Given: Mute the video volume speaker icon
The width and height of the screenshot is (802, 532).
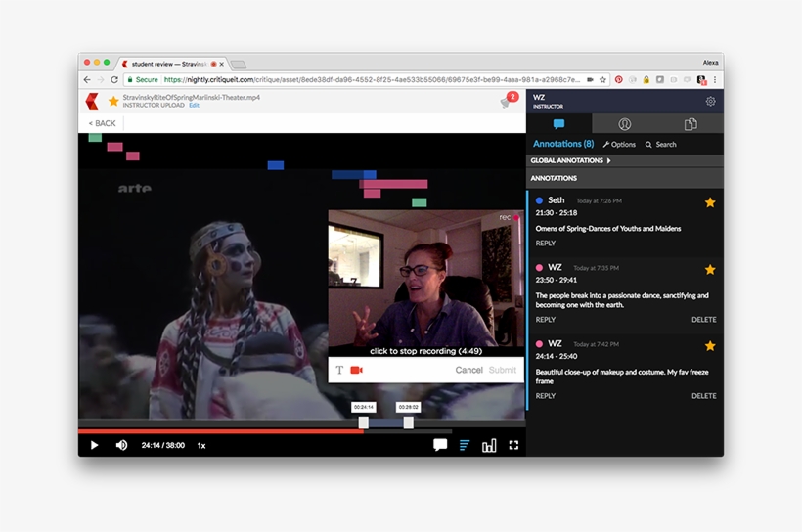Looking at the screenshot, I should tap(121, 445).
